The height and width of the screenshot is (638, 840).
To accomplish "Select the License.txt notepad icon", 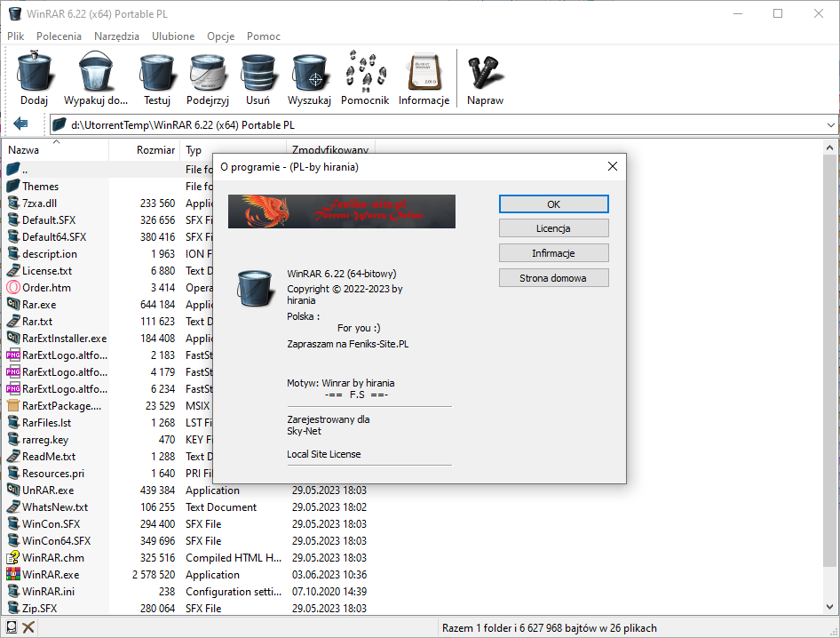I will pos(12,270).
